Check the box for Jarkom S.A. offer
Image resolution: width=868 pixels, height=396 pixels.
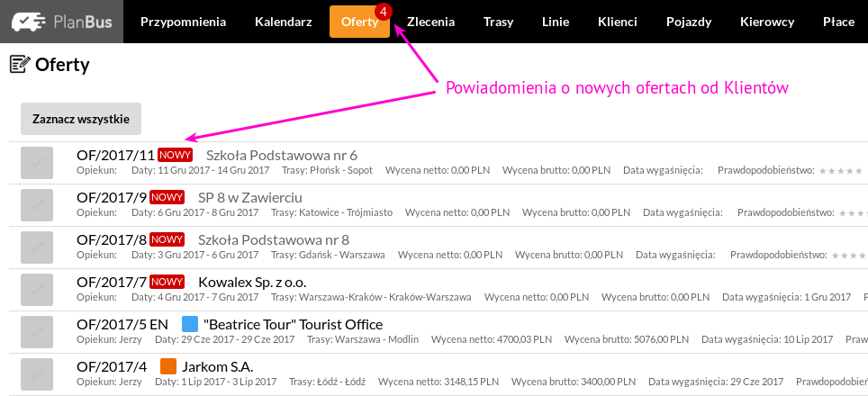37,373
